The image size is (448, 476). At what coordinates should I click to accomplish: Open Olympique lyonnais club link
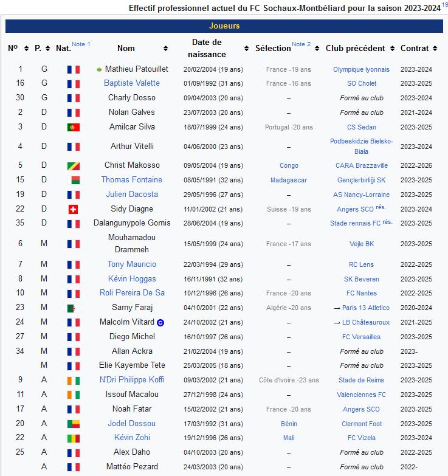[361, 69]
